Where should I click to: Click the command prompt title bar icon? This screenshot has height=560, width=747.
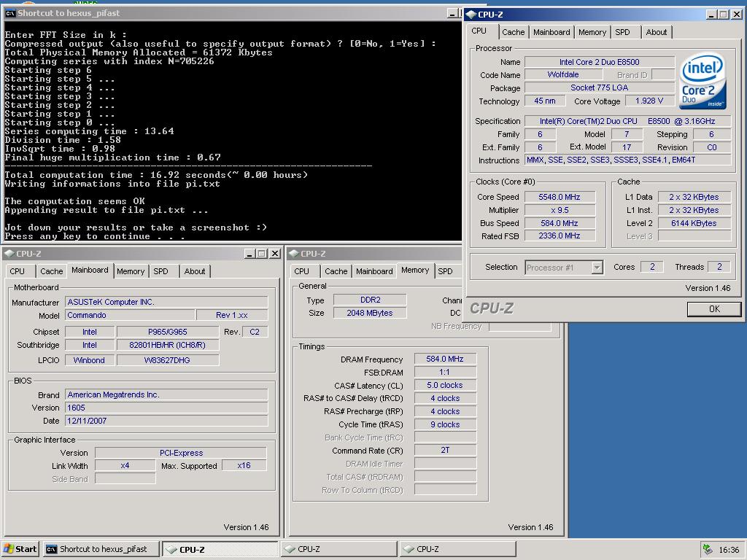(9, 13)
